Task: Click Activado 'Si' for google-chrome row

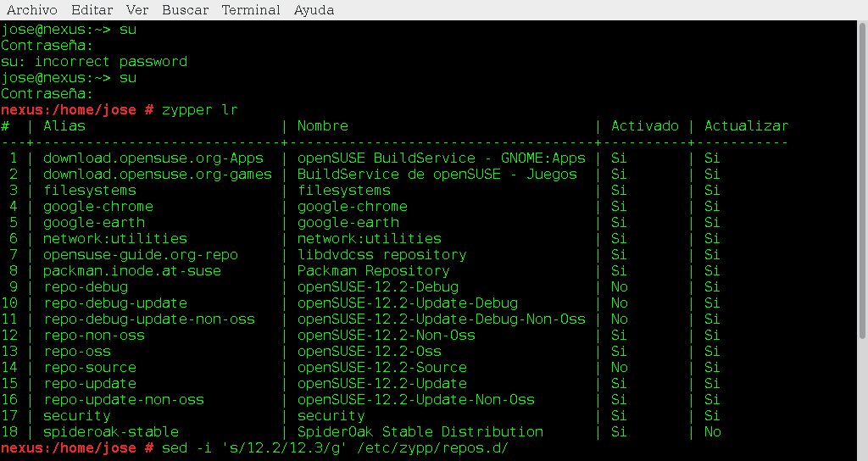Action: coord(619,207)
